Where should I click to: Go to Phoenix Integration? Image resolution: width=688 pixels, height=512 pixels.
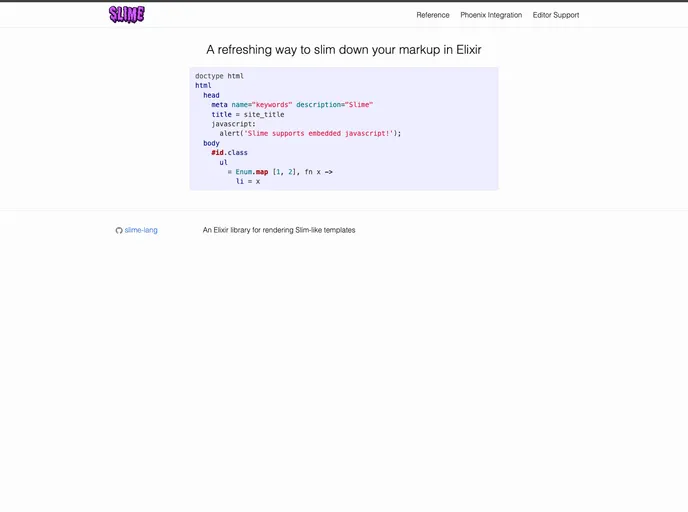pyautogui.click(x=491, y=15)
